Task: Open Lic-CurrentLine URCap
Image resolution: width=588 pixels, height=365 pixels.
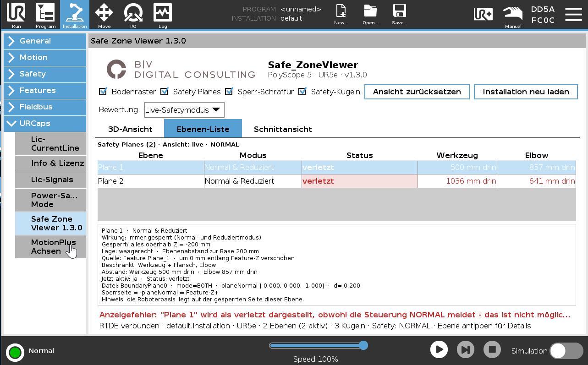Action: [x=50, y=144]
